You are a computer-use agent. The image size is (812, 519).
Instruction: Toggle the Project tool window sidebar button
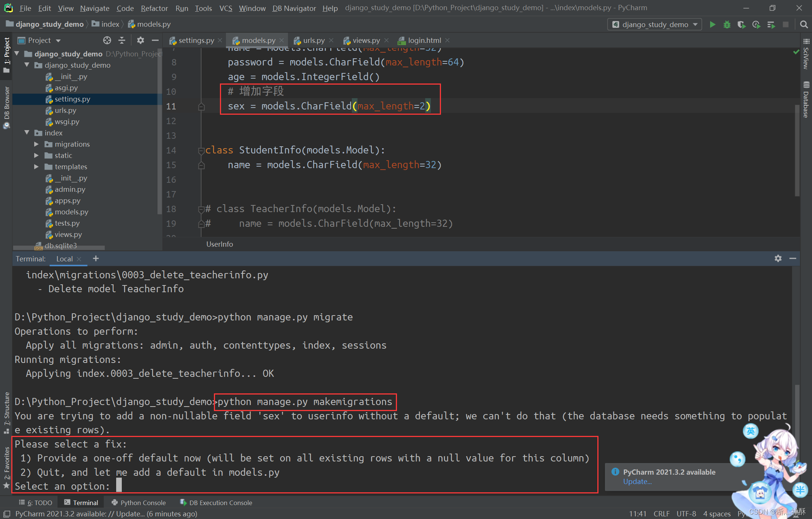(6, 55)
